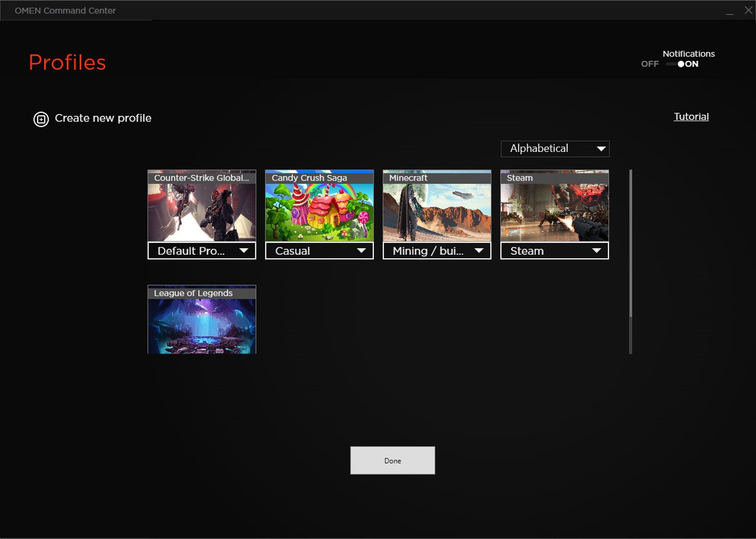Screen dimensions: 756x539
Task: Minimize the OMEN Command Center window
Action: pos(729,11)
